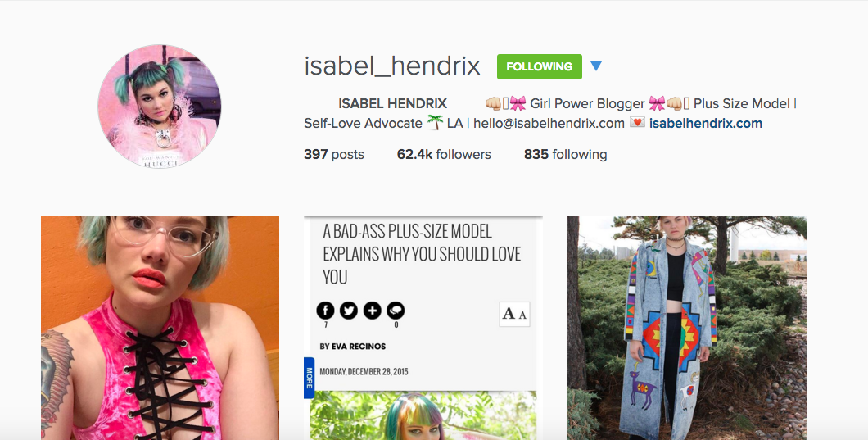View the 62.4k followers list

pyautogui.click(x=443, y=155)
